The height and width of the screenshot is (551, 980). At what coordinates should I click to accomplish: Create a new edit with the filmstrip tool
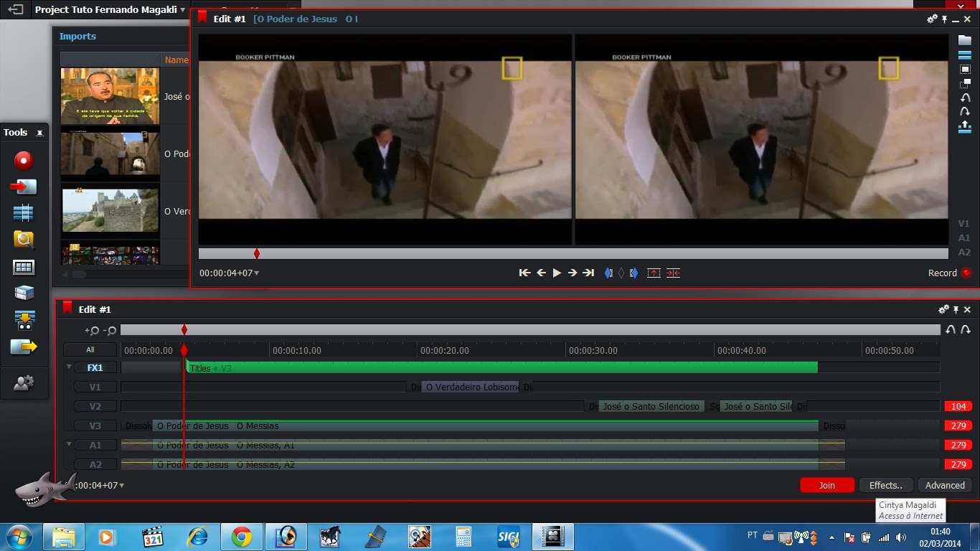point(24,213)
